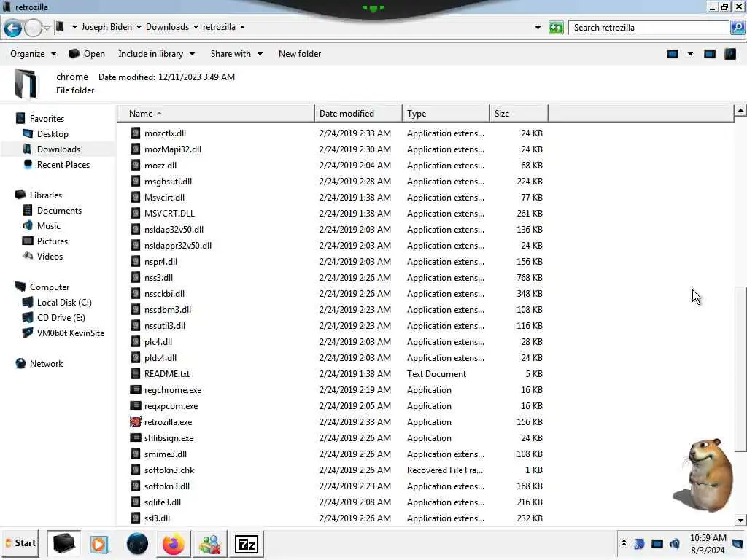
Task: Select the file sqlite3.dll
Action: 163,502
